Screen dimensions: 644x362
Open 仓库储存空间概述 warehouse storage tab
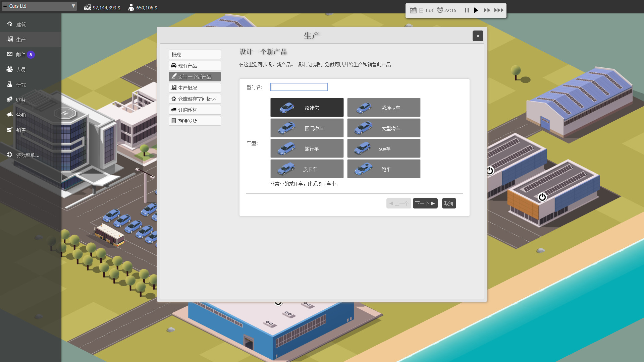tap(195, 99)
